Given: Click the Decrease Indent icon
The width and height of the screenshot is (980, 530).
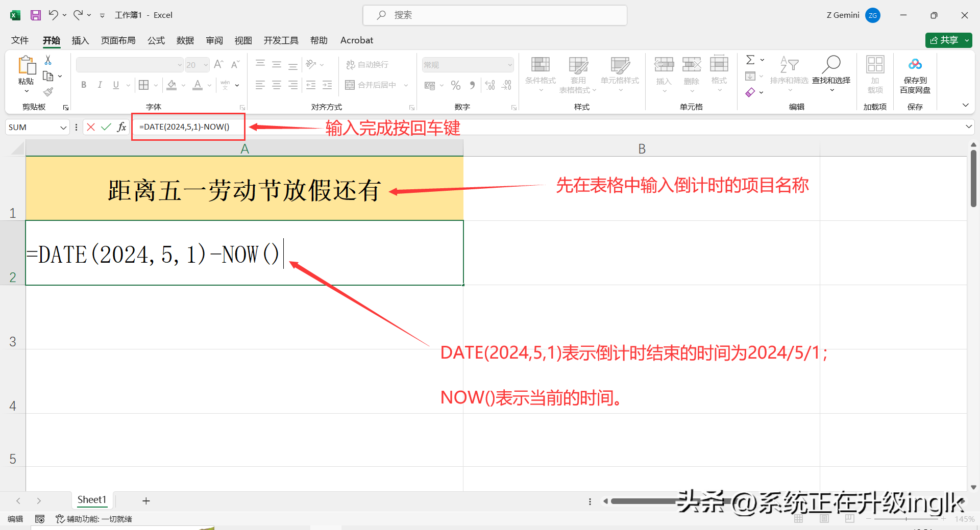Looking at the screenshot, I should point(311,85).
